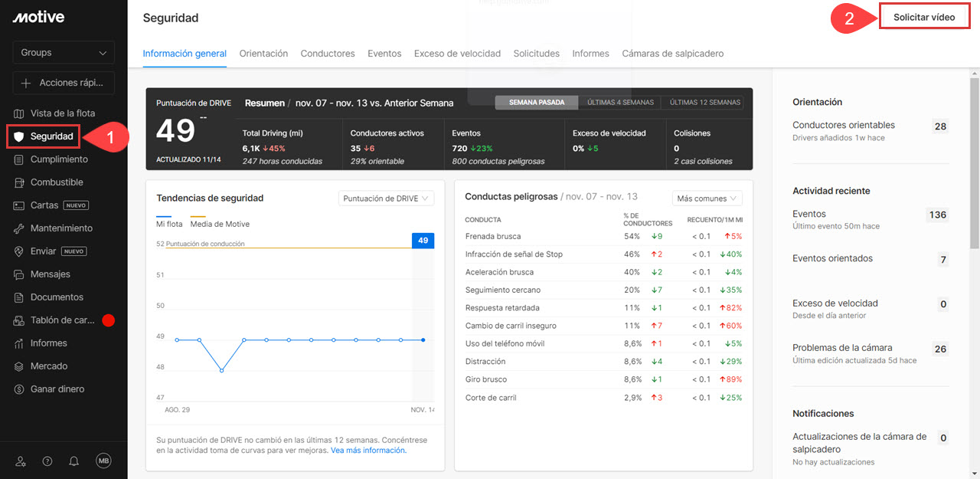Viewport: 980px width, 479px height.
Task: Open Cumplimiento via its sidebar icon
Action: point(20,159)
